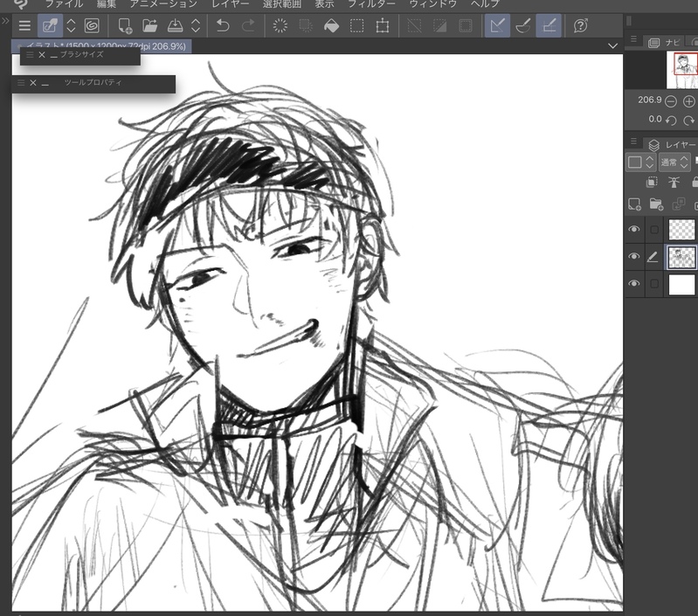Open the tool property panel menu icon
The height and width of the screenshot is (616, 698).
pyautogui.click(x=20, y=83)
